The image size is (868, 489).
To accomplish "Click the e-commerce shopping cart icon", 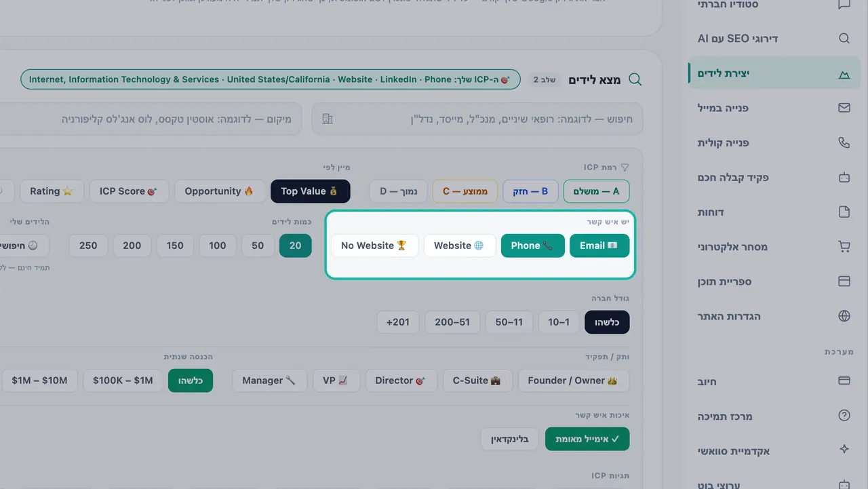I will coord(844,247).
